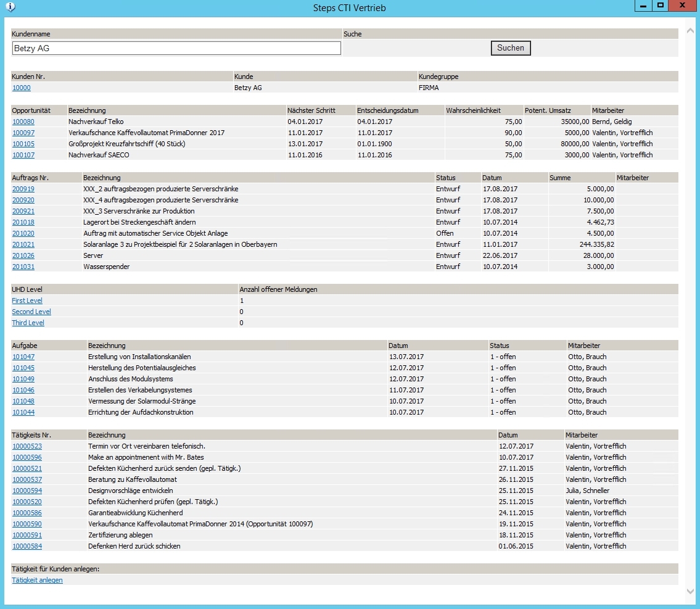This screenshot has height=609, width=700.
Task: Open order 201026 link
Action: coord(23,256)
